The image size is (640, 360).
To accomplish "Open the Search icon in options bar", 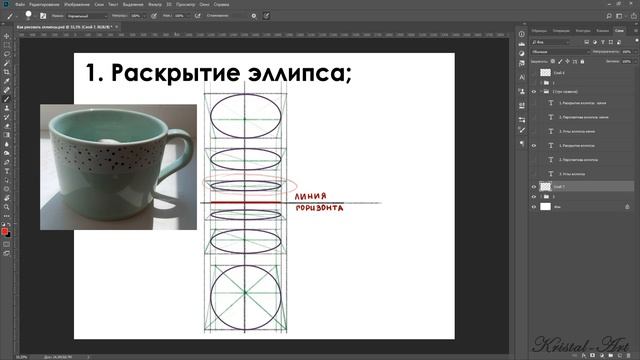I will [x=609, y=16].
